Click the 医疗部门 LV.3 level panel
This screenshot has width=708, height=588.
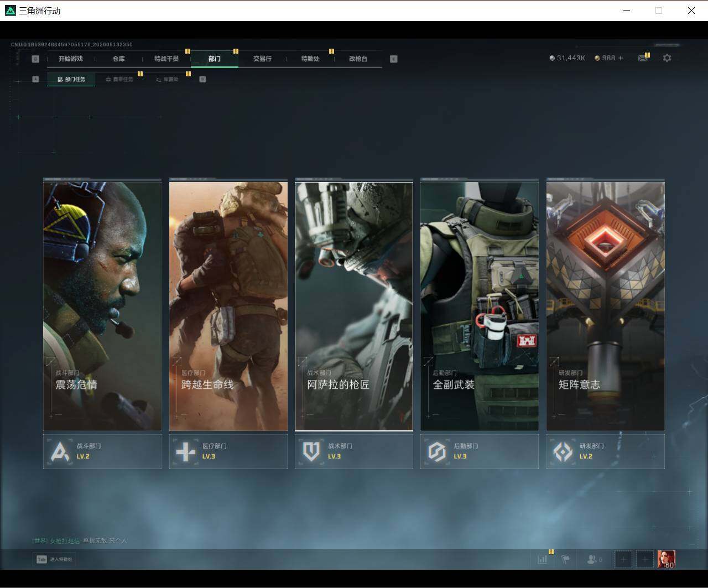[x=228, y=451]
